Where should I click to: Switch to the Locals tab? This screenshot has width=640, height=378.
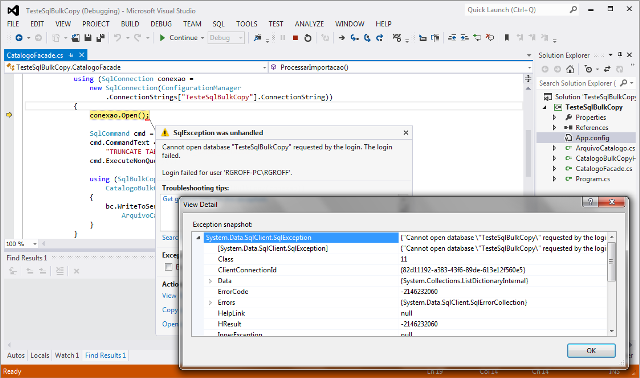(x=40, y=356)
